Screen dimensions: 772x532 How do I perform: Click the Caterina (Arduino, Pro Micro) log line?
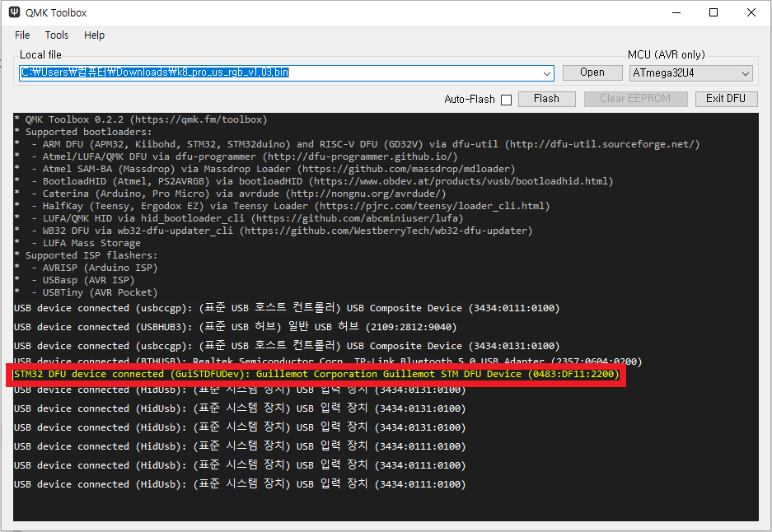coord(231,194)
